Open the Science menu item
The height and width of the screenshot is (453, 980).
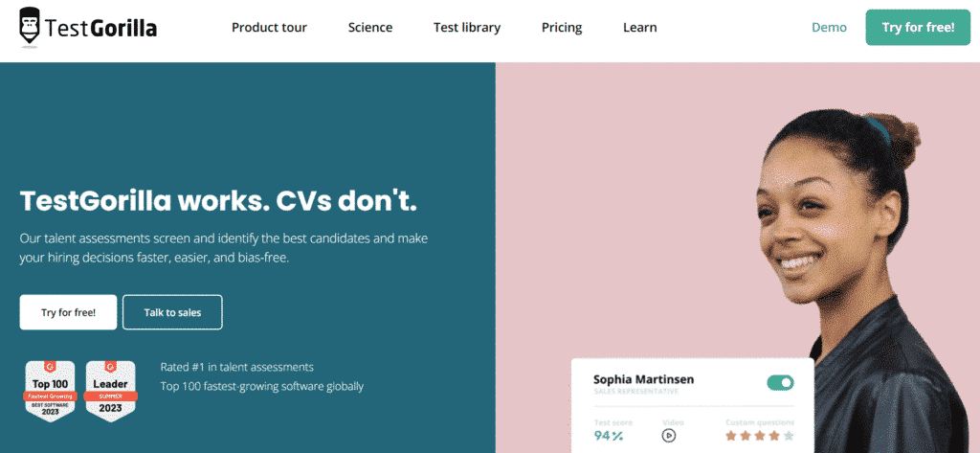click(x=370, y=28)
